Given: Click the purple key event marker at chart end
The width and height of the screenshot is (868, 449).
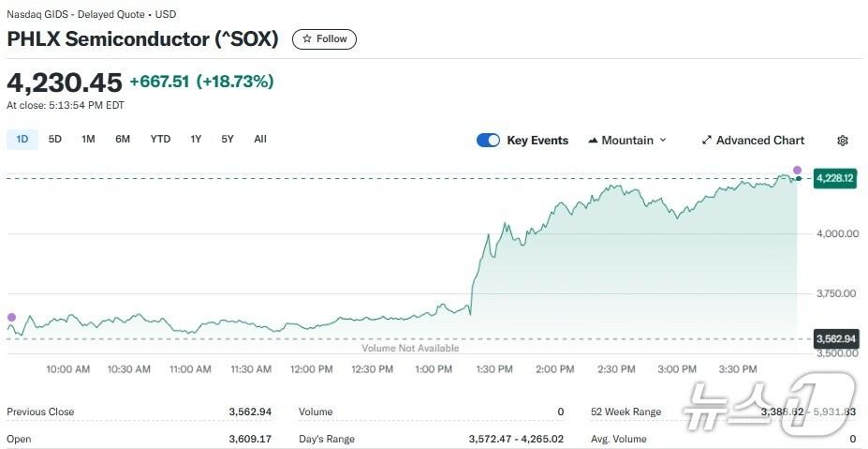Looking at the screenshot, I should 797,171.
